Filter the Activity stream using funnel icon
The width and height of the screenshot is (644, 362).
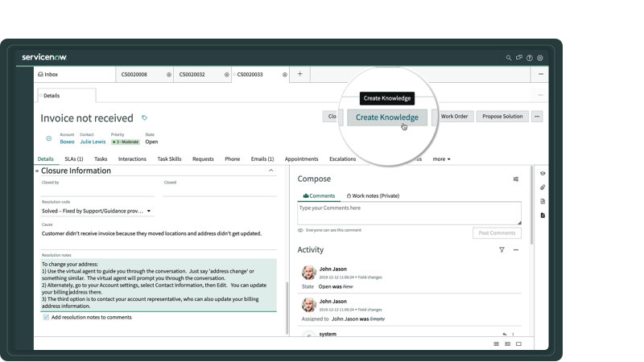(x=502, y=250)
